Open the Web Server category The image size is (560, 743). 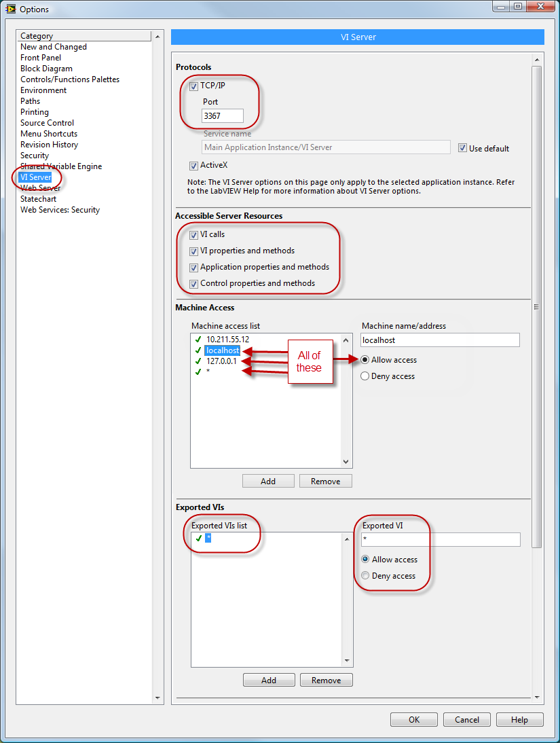click(40, 188)
